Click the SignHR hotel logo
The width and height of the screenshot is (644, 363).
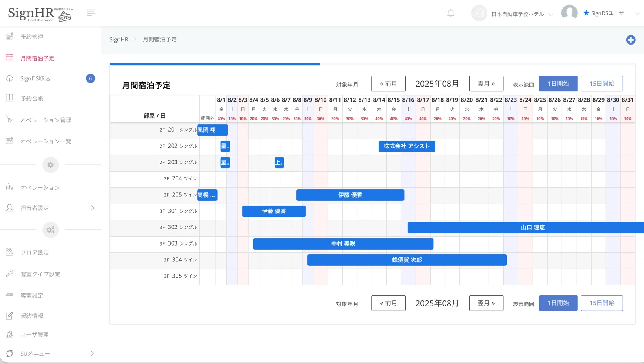pyautogui.click(x=41, y=14)
